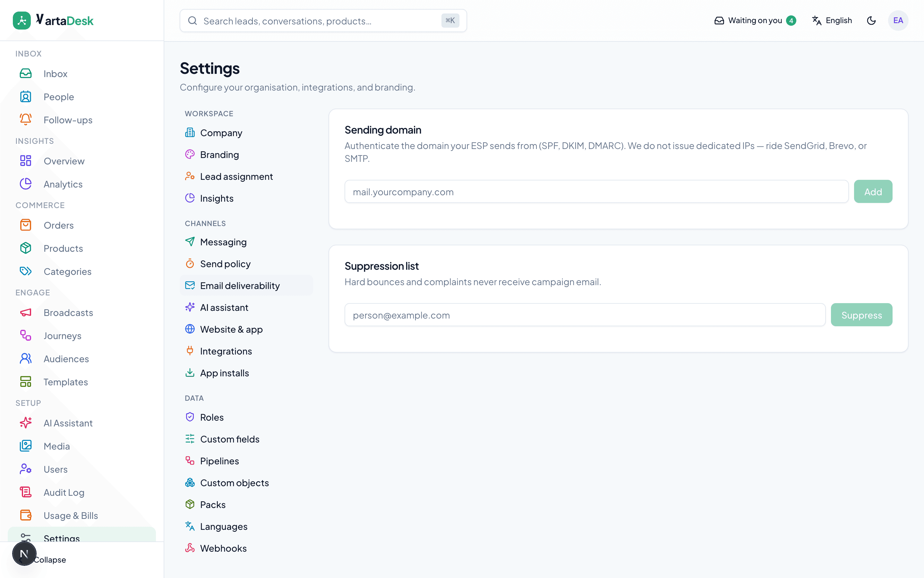Image resolution: width=924 pixels, height=578 pixels.
Task: Open Waiting on you notifications
Action: coord(755,21)
